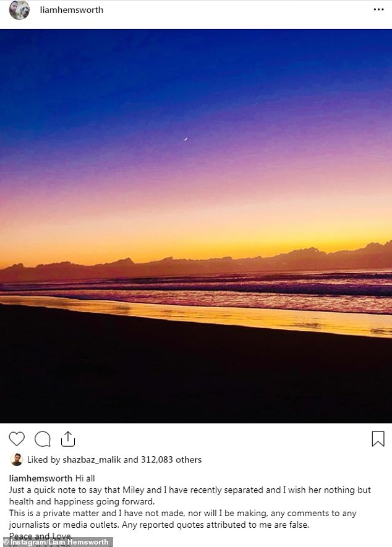392x547 pixels.
Task: Click liamhemsworth username in the caption
Action: [40, 478]
